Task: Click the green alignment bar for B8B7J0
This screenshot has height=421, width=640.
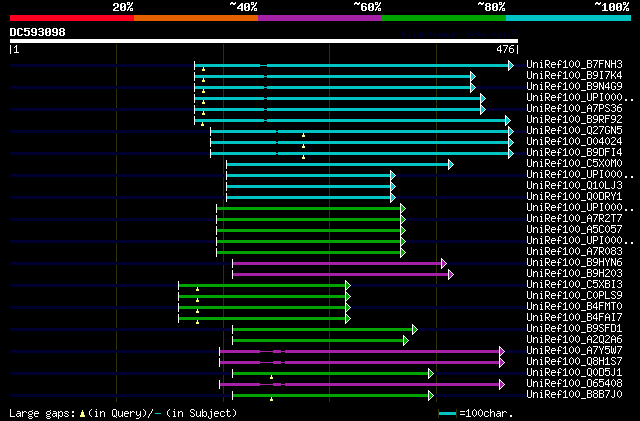Action: (x=331, y=396)
